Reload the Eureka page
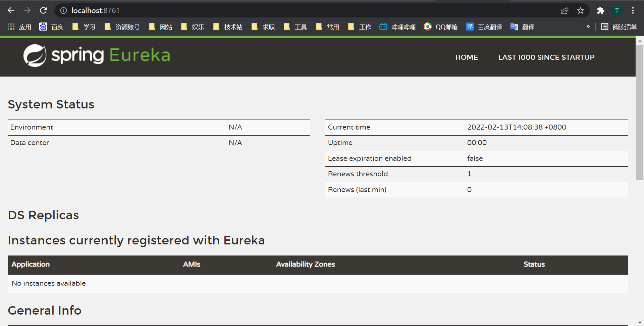The height and width of the screenshot is (326, 644). coord(43,10)
